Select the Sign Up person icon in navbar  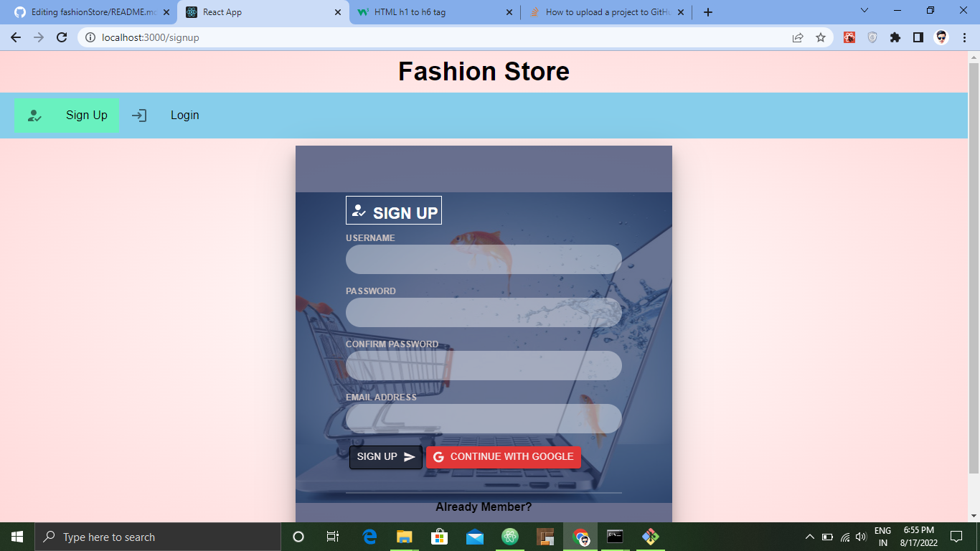point(34,115)
